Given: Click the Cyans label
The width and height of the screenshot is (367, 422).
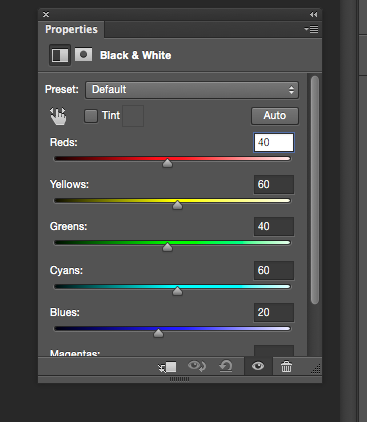Looking at the screenshot, I should [66, 270].
